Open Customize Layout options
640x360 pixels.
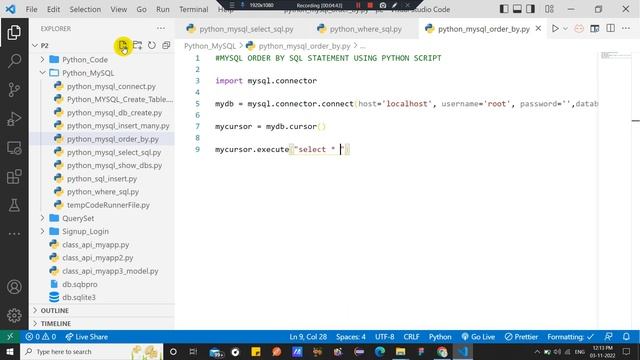tap(549, 9)
